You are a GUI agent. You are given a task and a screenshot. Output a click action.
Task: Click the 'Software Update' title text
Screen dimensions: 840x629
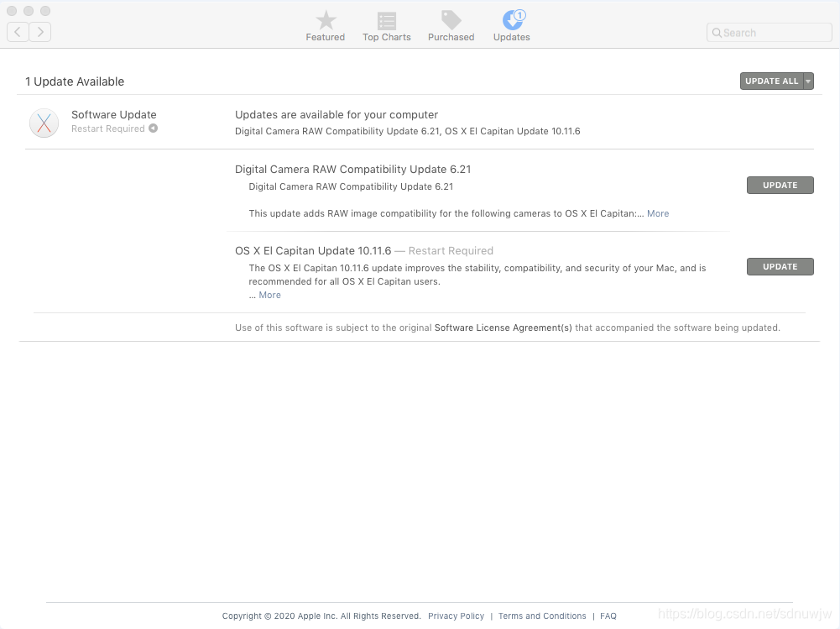point(113,115)
